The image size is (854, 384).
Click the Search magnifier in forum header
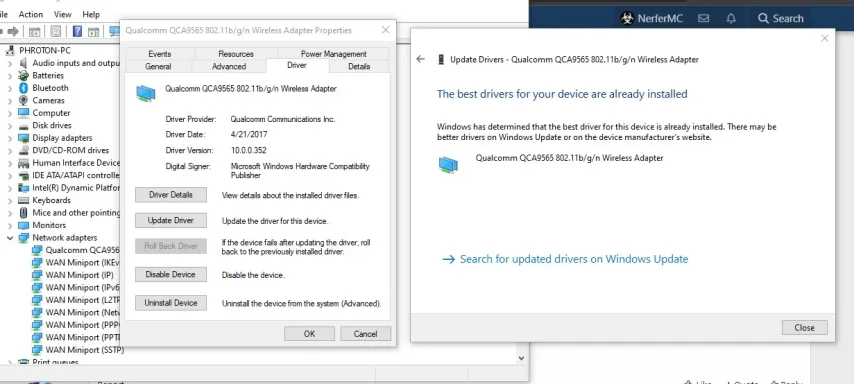(x=762, y=19)
